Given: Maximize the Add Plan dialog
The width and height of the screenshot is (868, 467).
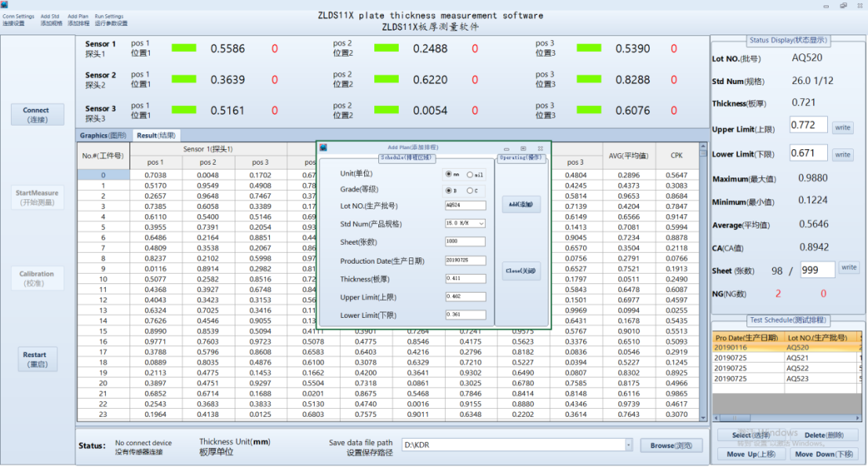Looking at the screenshot, I should point(523,148).
